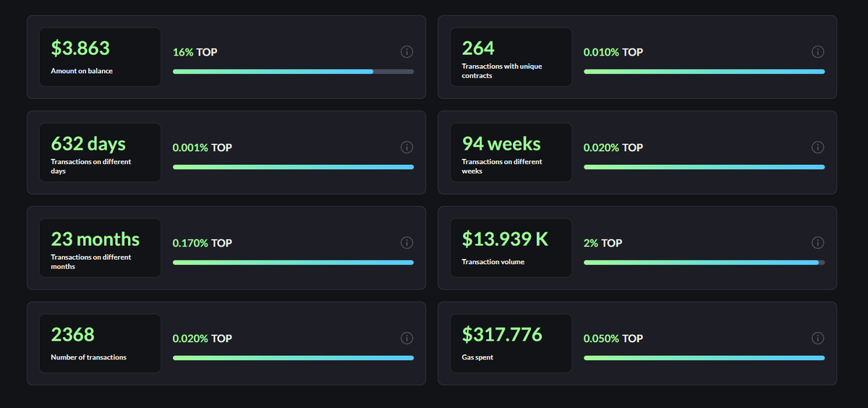868x408 pixels.
Task: Click the 0.050% TOP label
Action: coord(613,339)
